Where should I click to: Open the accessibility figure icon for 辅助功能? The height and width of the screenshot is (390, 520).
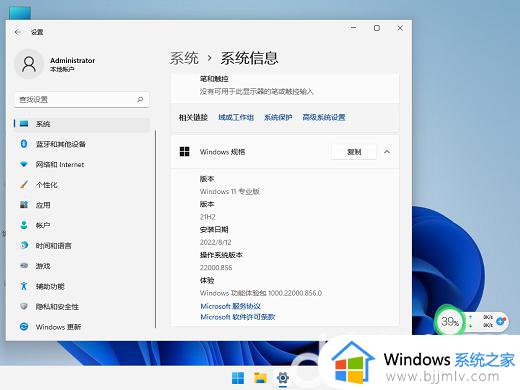pos(24,286)
